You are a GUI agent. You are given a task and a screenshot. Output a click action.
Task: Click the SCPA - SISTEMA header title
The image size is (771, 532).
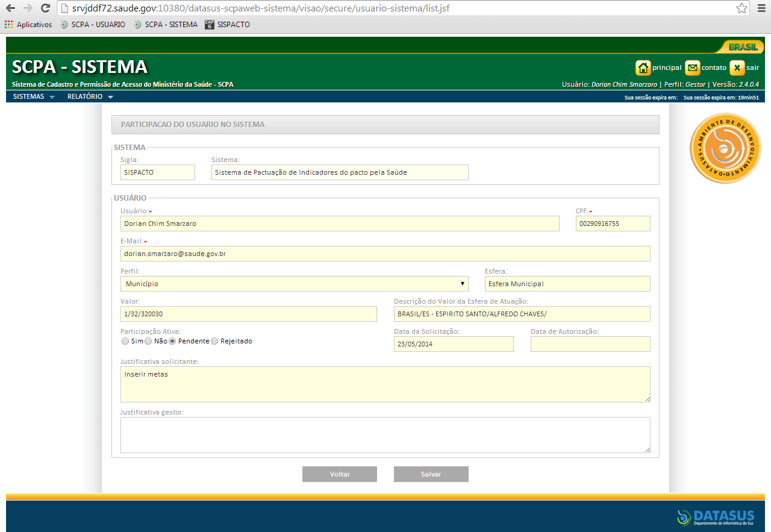tap(80, 67)
